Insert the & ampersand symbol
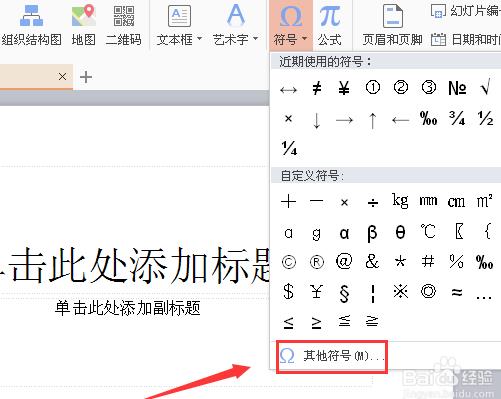Image resolution: width=501 pixels, height=399 pixels. click(x=372, y=261)
